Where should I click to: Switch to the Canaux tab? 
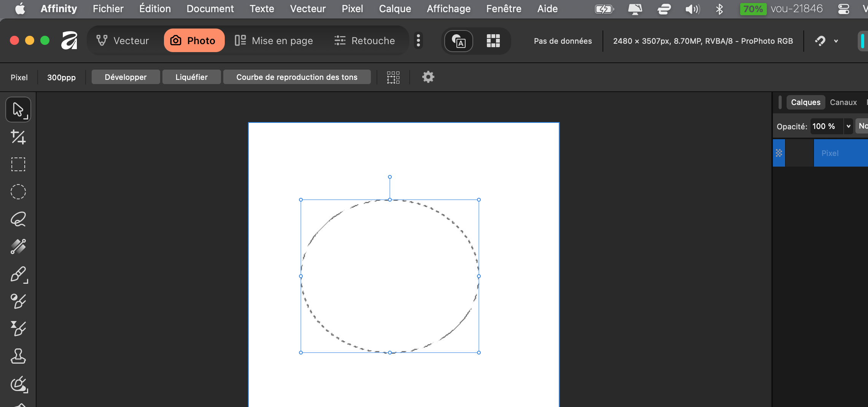843,102
